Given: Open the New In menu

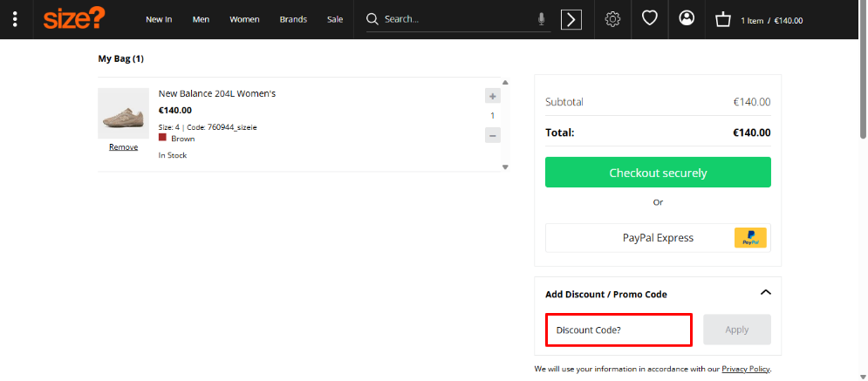Looking at the screenshot, I should (159, 19).
